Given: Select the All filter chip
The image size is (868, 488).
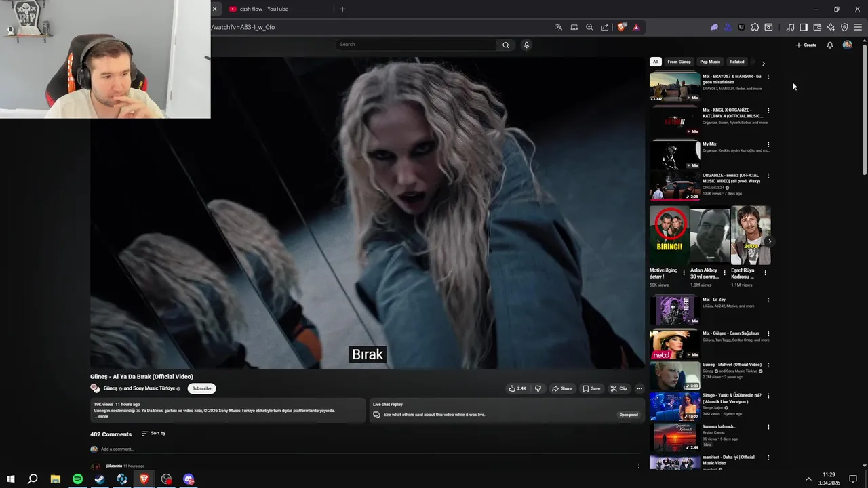Looking at the screenshot, I should coord(655,62).
